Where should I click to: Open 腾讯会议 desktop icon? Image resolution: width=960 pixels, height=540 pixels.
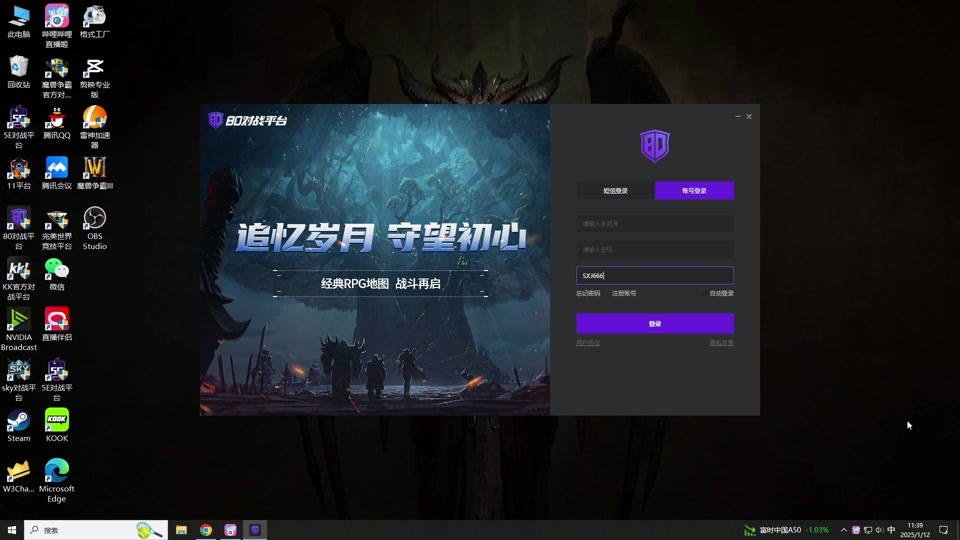pyautogui.click(x=56, y=173)
